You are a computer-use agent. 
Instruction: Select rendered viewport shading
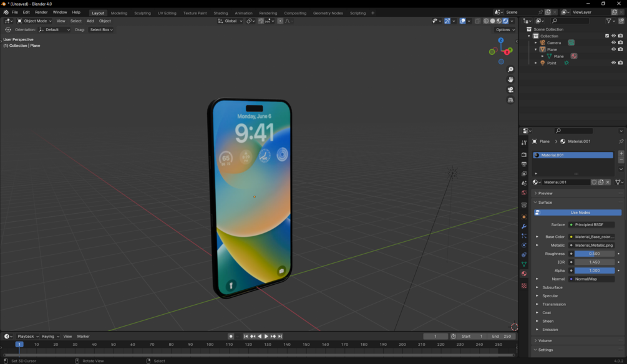(505, 21)
